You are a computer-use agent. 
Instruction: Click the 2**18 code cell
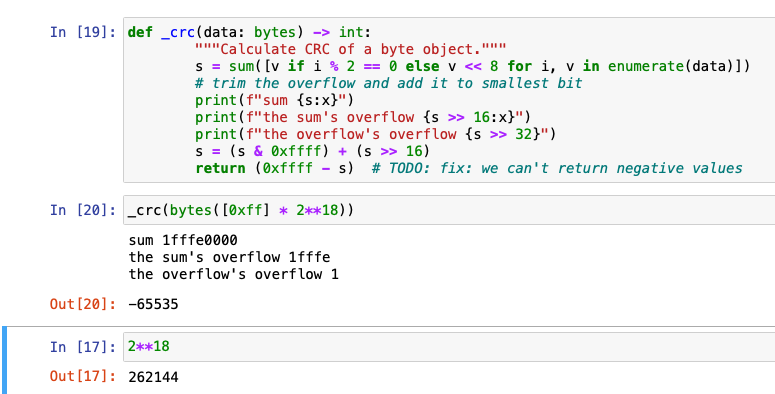449,347
